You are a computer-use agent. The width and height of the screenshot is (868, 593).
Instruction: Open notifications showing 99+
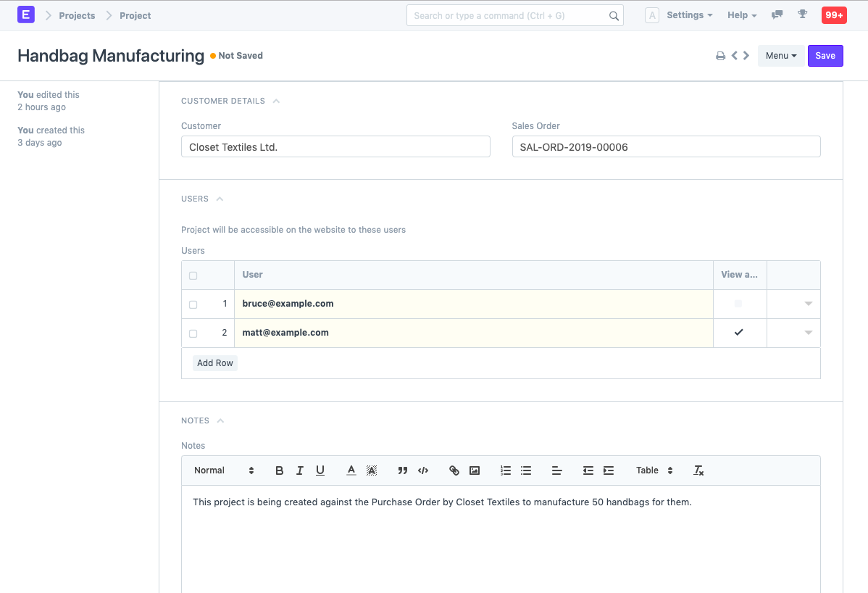[833, 14]
